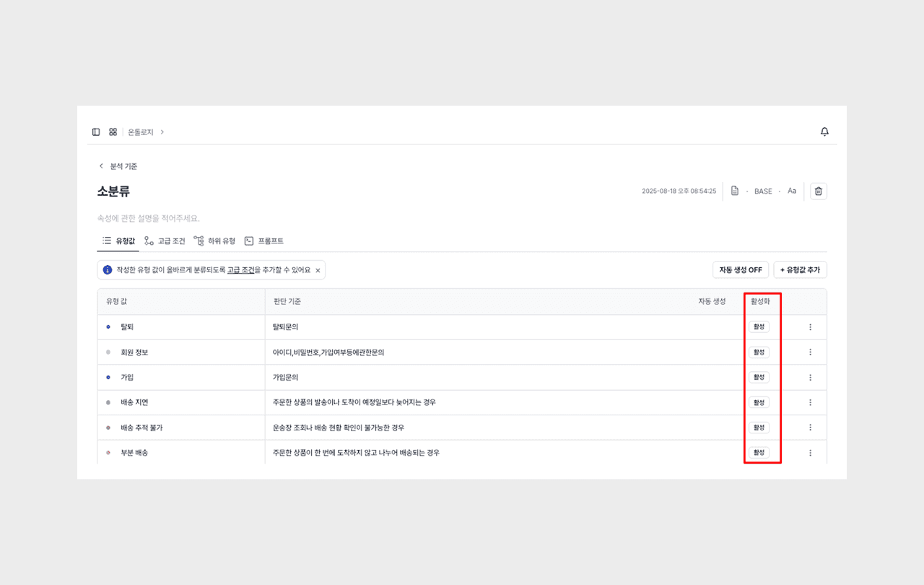
Task: Click the BASE label
Action: coord(763,191)
